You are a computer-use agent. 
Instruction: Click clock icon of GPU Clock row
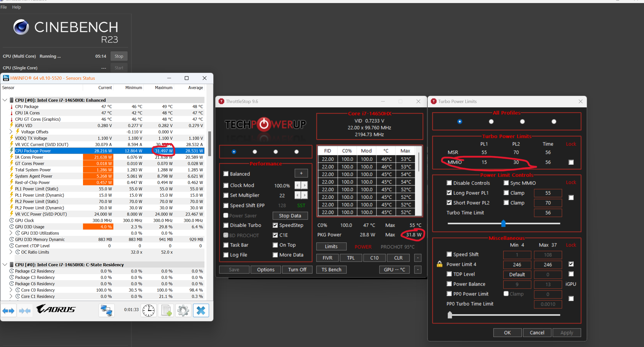pos(12,220)
